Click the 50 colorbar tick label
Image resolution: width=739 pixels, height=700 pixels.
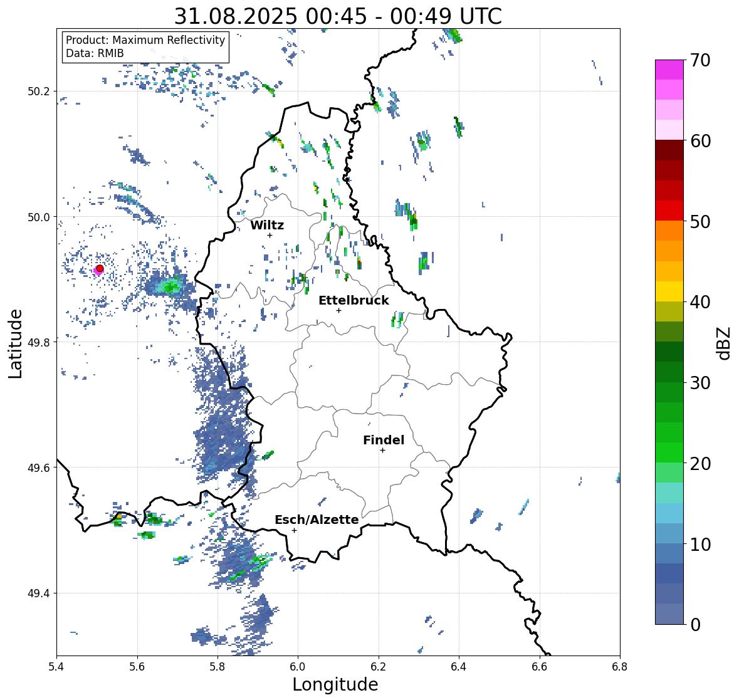point(700,221)
